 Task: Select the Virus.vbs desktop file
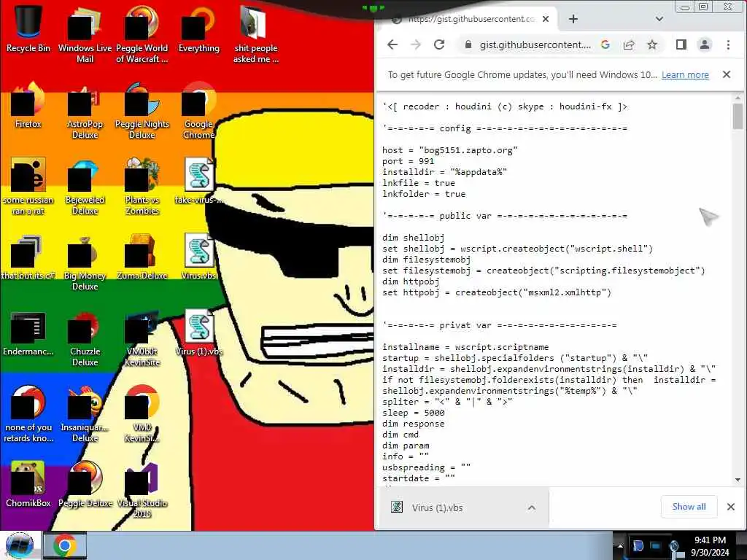(x=199, y=257)
